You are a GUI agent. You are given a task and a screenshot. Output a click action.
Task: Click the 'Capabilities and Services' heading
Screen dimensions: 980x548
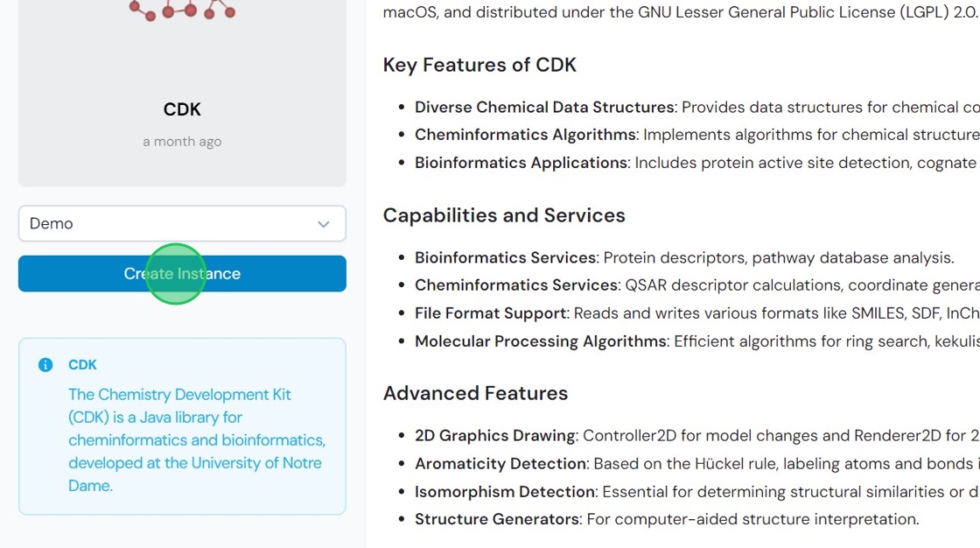pos(504,215)
